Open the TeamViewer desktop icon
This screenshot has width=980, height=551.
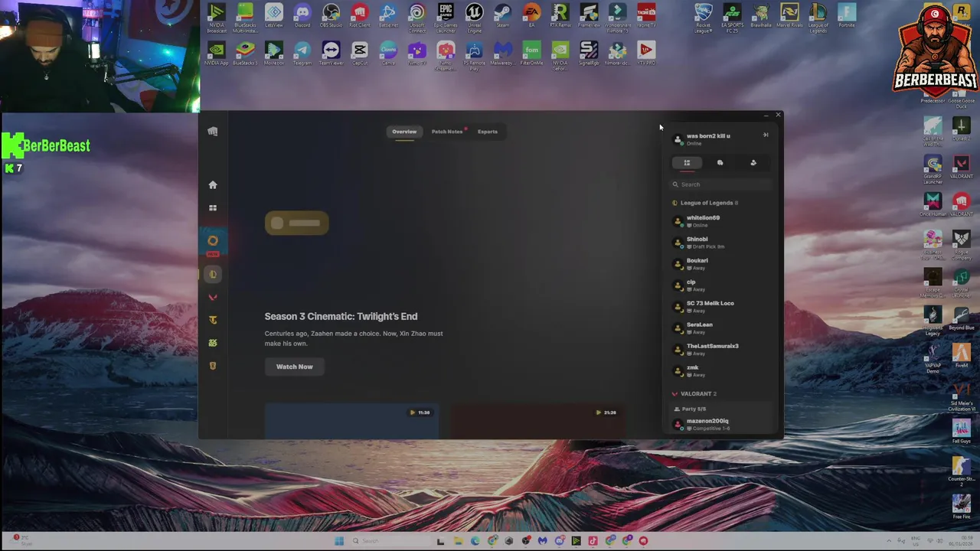[x=331, y=54]
